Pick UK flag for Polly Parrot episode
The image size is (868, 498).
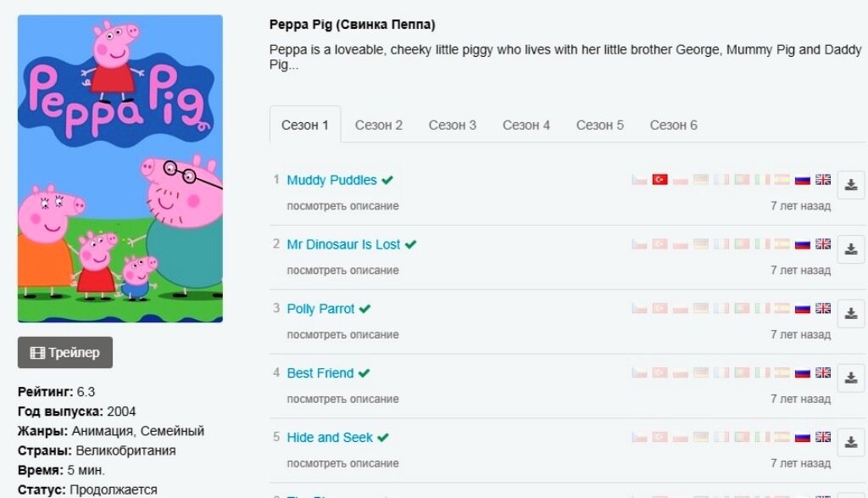(823, 308)
